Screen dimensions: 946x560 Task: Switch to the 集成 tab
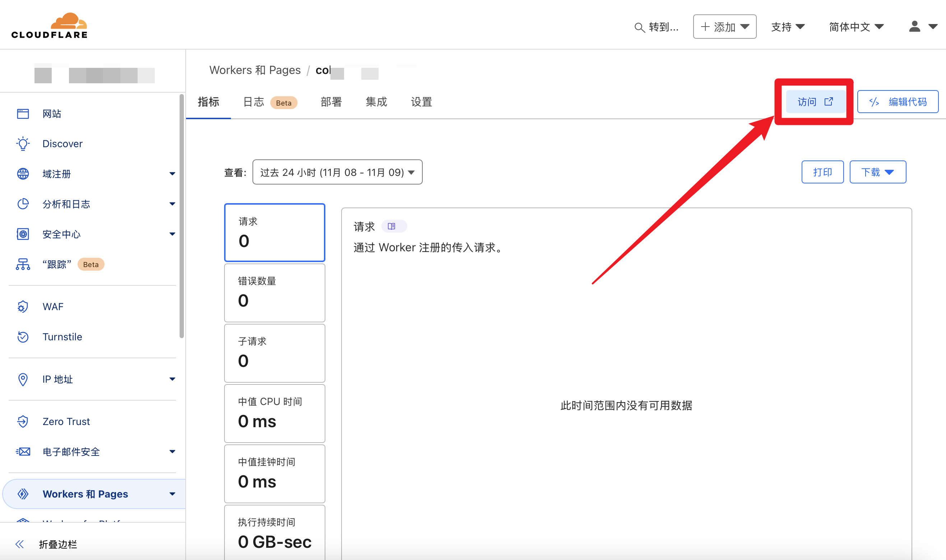pos(376,102)
